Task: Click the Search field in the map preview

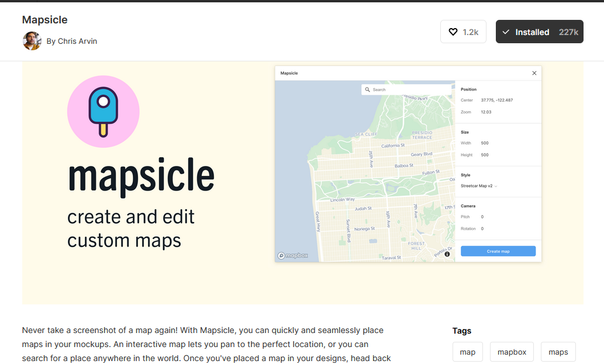Action: (407, 89)
